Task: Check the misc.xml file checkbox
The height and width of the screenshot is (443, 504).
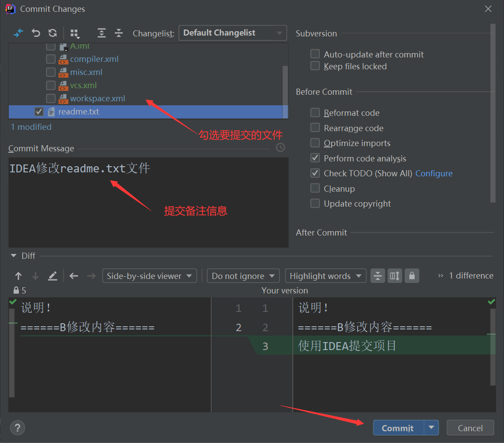Action: [51, 72]
